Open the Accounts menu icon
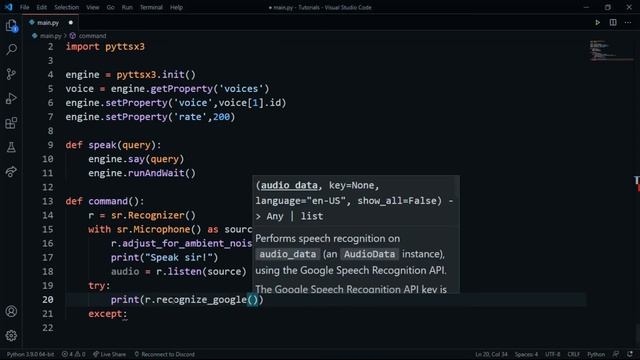The height and width of the screenshot is (360, 640). pos(11,311)
